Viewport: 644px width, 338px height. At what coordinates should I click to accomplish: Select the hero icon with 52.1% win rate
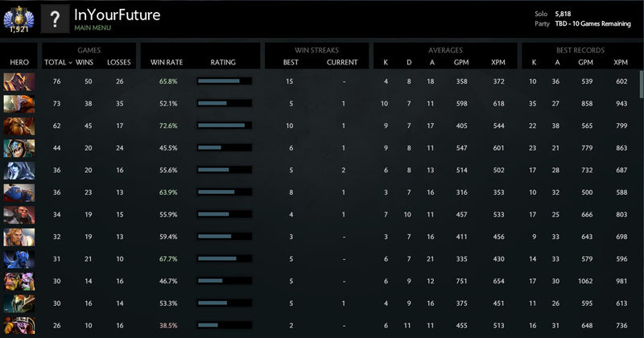[x=19, y=104]
